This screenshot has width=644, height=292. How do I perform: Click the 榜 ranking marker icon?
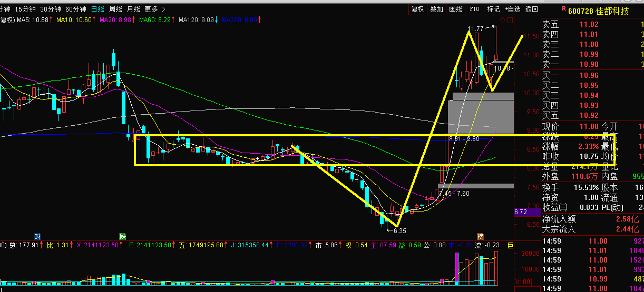(480, 236)
